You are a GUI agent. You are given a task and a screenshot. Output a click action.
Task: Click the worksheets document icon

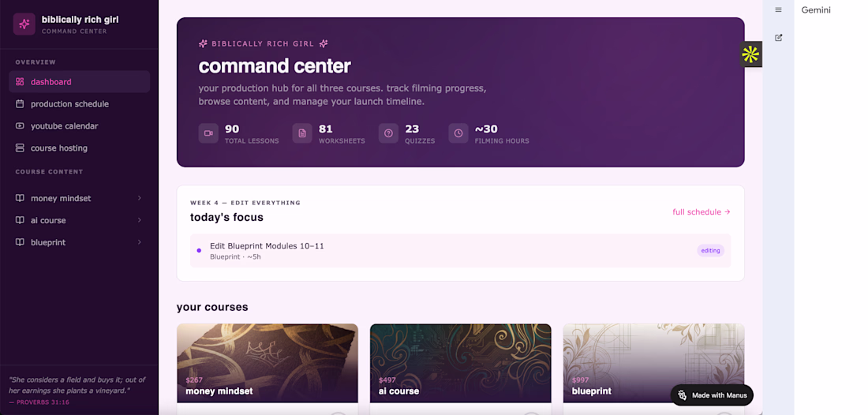(302, 133)
